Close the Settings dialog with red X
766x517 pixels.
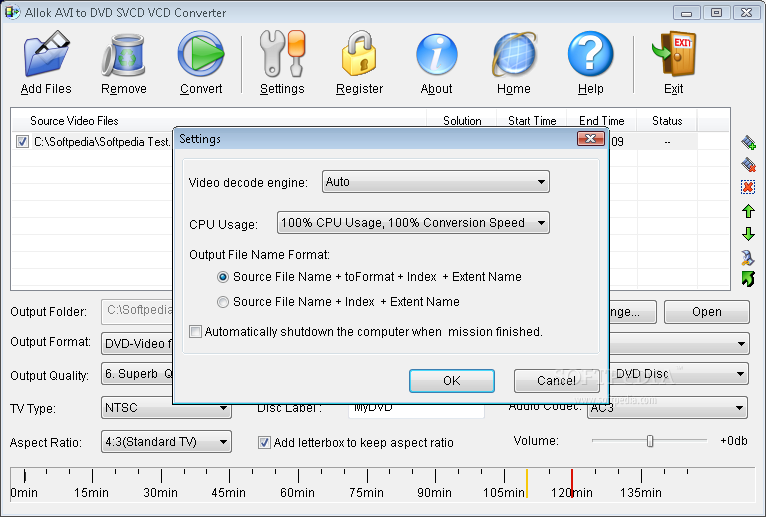[591, 139]
